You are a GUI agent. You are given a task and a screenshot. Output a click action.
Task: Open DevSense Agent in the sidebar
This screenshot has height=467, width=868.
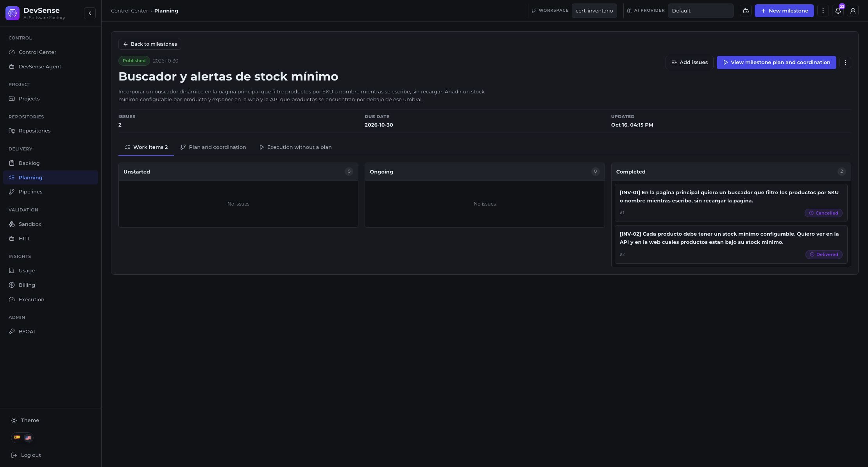(50, 67)
